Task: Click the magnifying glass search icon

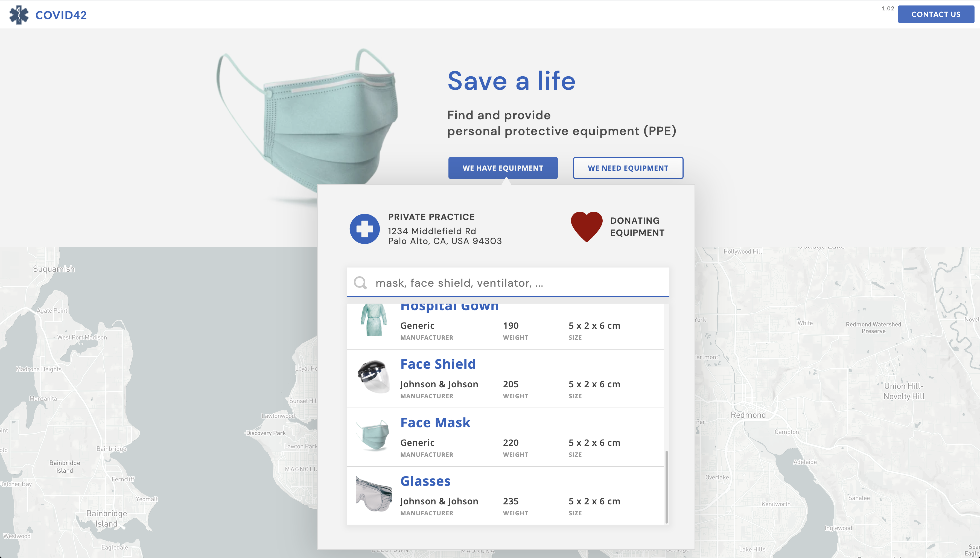Action: pos(360,283)
